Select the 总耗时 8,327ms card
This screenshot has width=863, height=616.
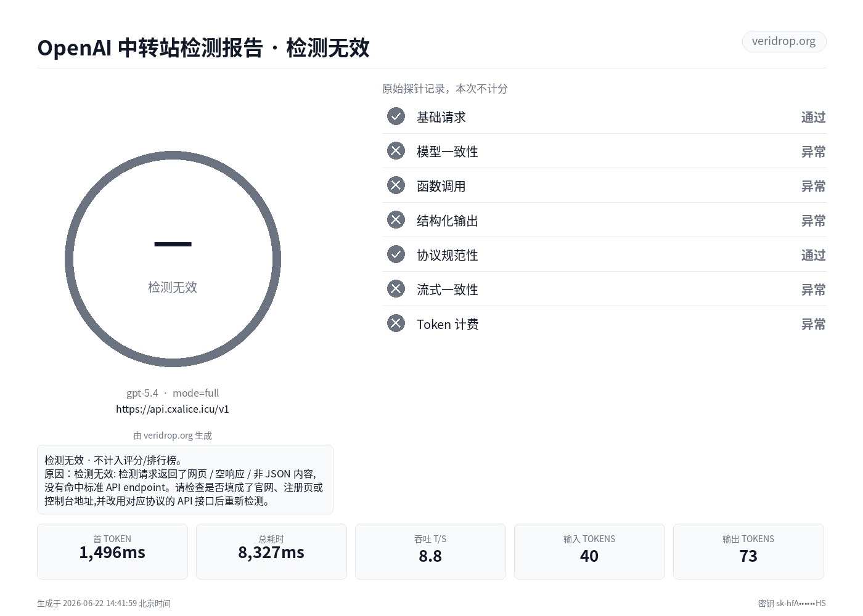pos(271,551)
